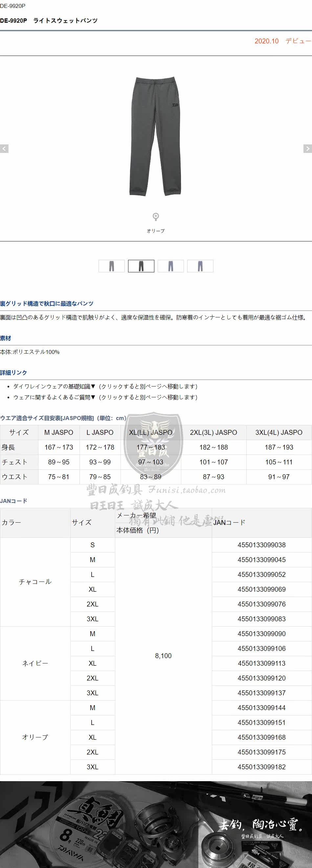Click the M JASPO column header
Image resolution: width=312 pixels, height=868 pixels.
(x=59, y=433)
